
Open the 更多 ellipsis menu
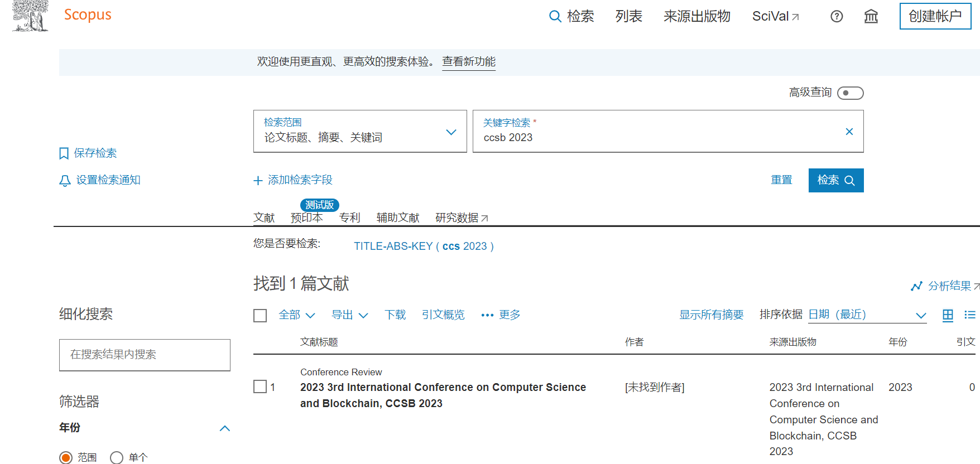click(501, 315)
